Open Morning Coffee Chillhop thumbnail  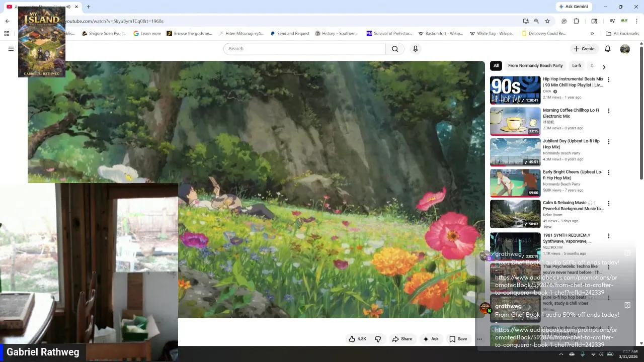[515, 121]
